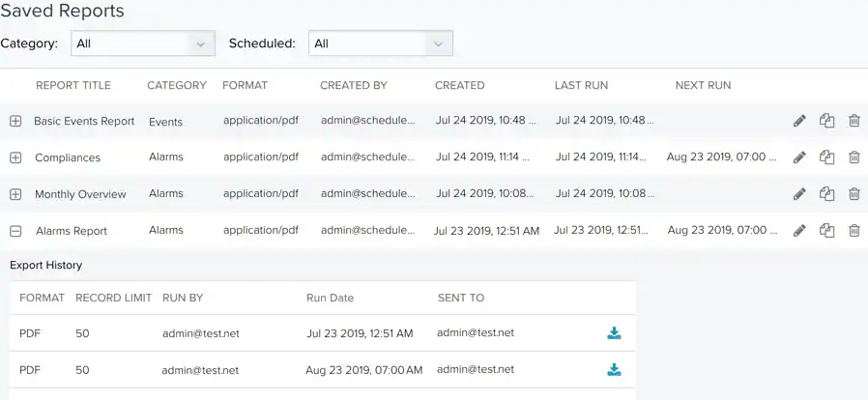Open the Scheduled filter dropdown
The height and width of the screenshot is (400, 868).
[x=381, y=43]
